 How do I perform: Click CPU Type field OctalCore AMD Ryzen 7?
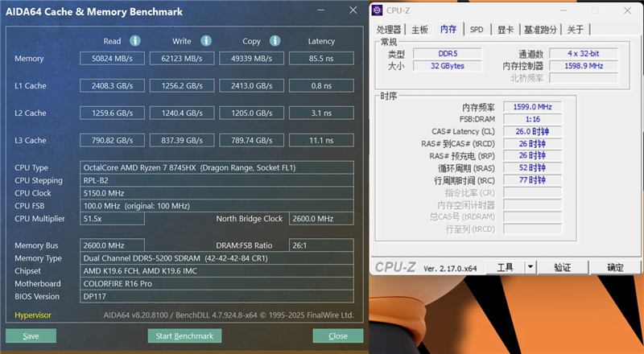point(217,167)
